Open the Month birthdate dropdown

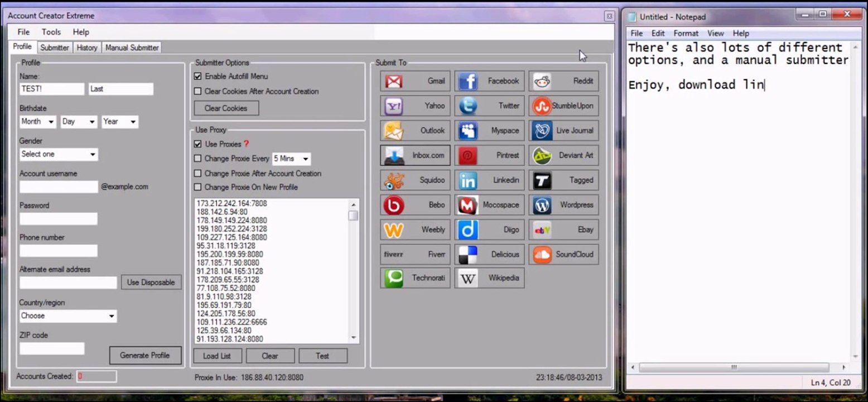pos(37,122)
